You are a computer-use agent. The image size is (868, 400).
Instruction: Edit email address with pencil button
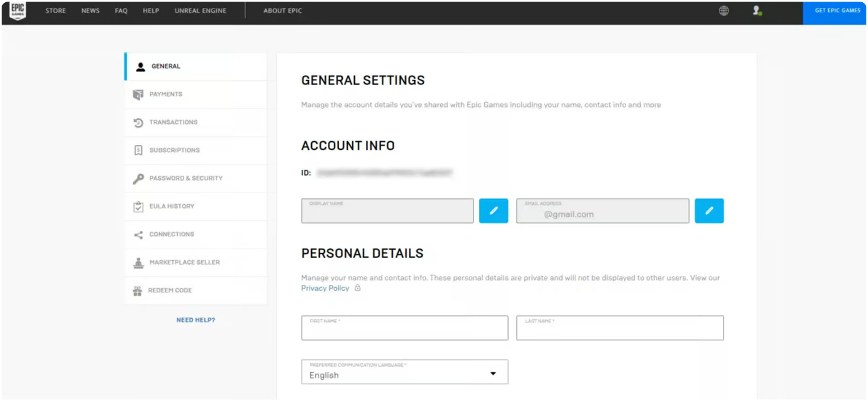(709, 211)
